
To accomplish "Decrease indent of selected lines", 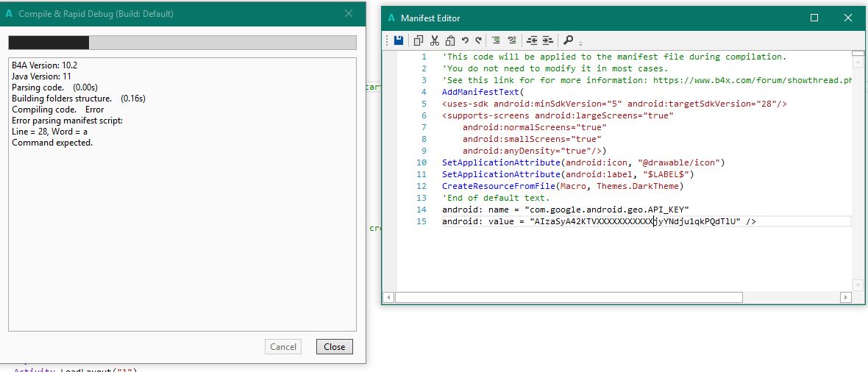I will tap(532, 40).
